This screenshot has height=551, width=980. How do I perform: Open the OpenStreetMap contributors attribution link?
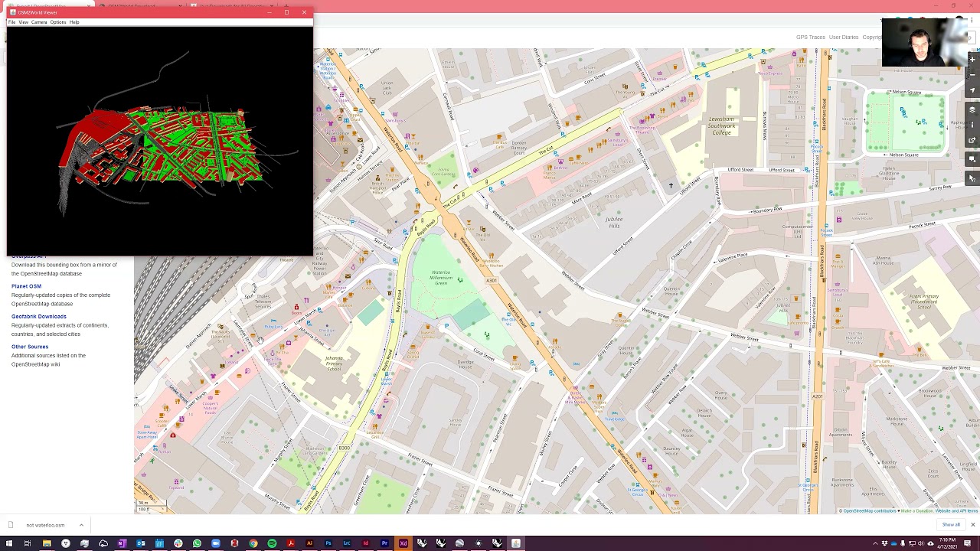[870, 510]
